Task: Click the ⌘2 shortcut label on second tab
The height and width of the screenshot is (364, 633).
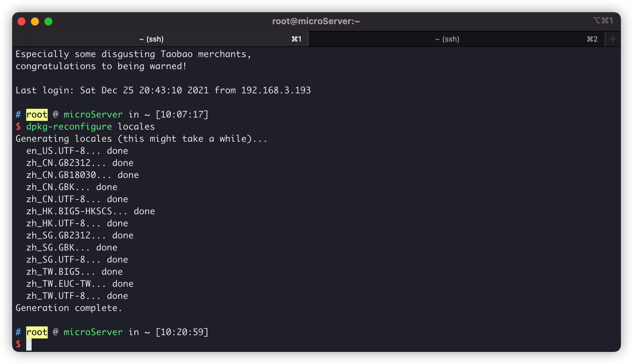Action: pyautogui.click(x=592, y=39)
